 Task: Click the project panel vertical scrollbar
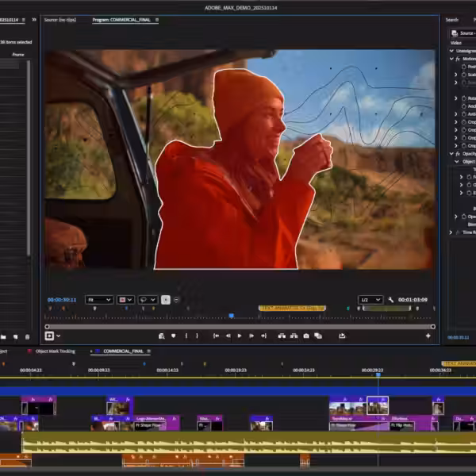tap(29, 158)
